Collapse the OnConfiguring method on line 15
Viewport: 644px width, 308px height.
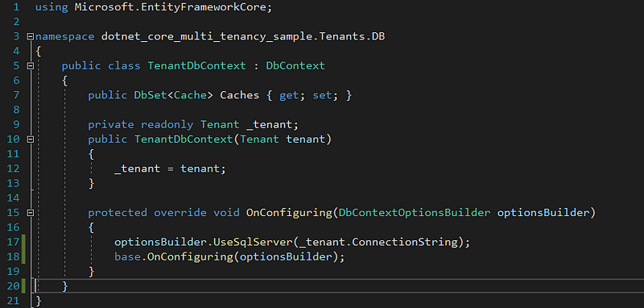[30, 213]
